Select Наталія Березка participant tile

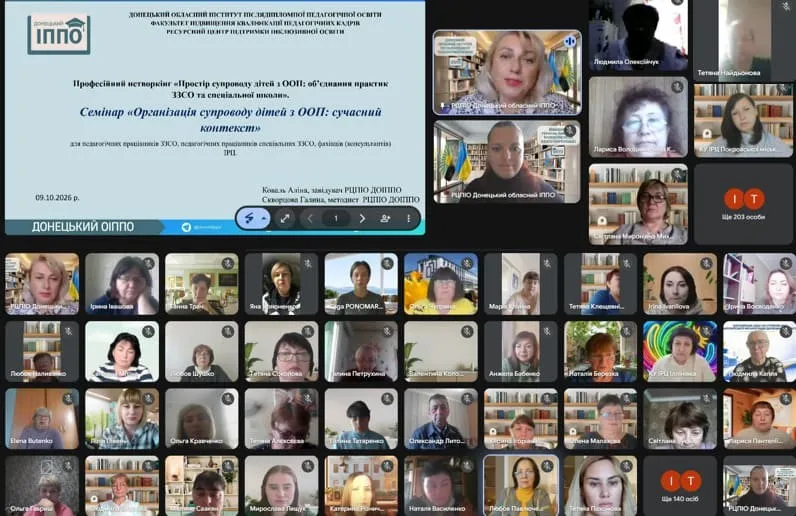coord(600,351)
